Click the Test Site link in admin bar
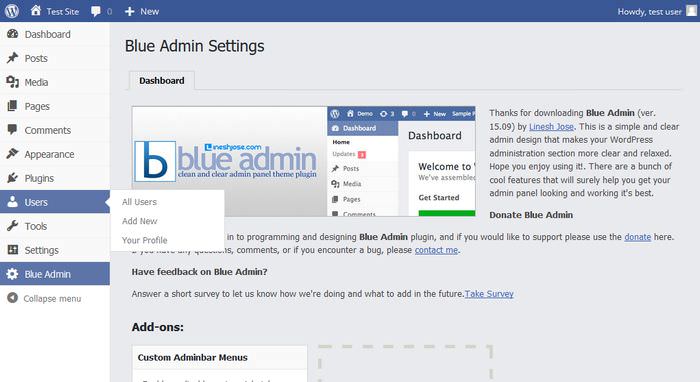The width and height of the screenshot is (700, 382). point(62,12)
